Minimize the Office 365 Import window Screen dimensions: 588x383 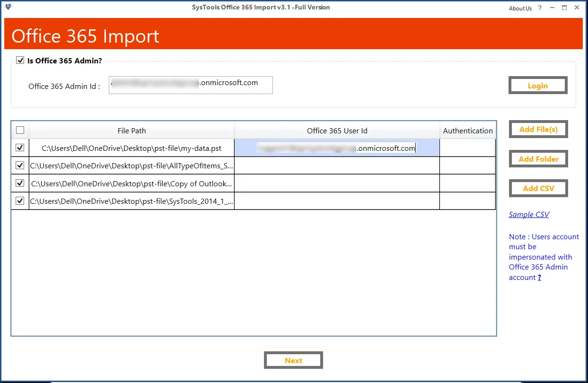tap(552, 8)
